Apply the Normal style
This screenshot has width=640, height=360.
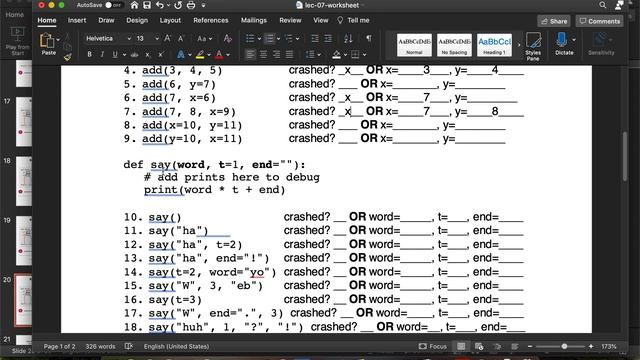click(x=414, y=45)
